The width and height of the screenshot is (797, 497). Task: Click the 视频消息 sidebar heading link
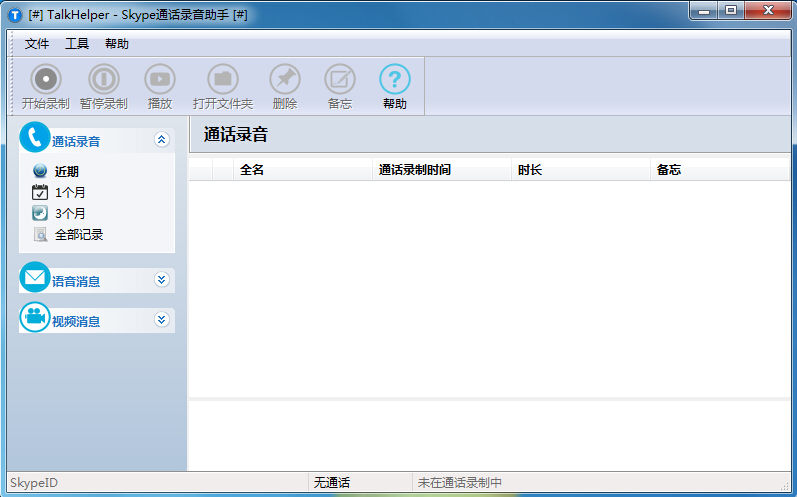click(76, 322)
